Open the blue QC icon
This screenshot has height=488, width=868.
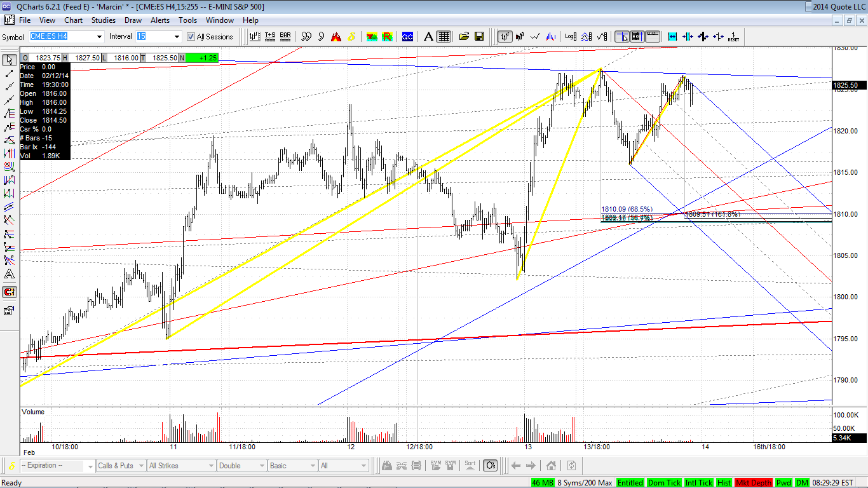pos(407,36)
